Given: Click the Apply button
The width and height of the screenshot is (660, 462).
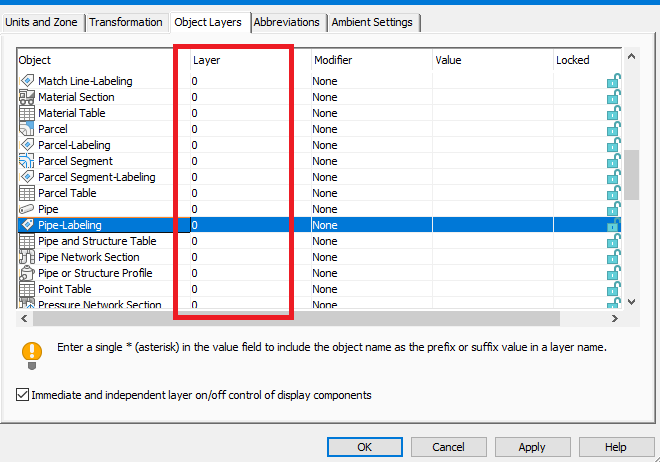Looking at the screenshot, I should click(x=532, y=447).
